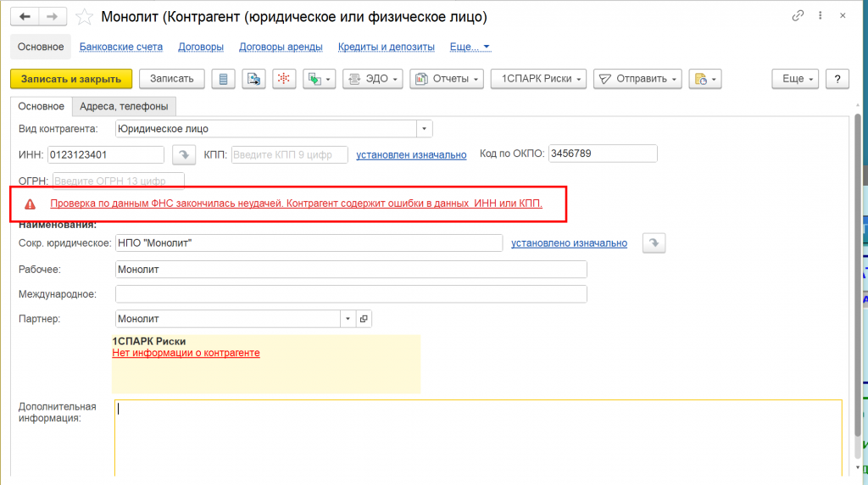Open help with the question mark button
This screenshot has width=868, height=485.
pyautogui.click(x=837, y=79)
